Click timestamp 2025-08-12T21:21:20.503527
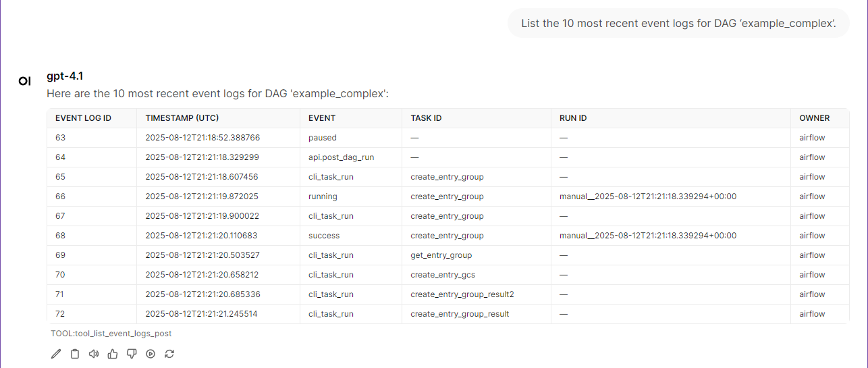Image resolution: width=868 pixels, height=368 pixels. tap(202, 255)
